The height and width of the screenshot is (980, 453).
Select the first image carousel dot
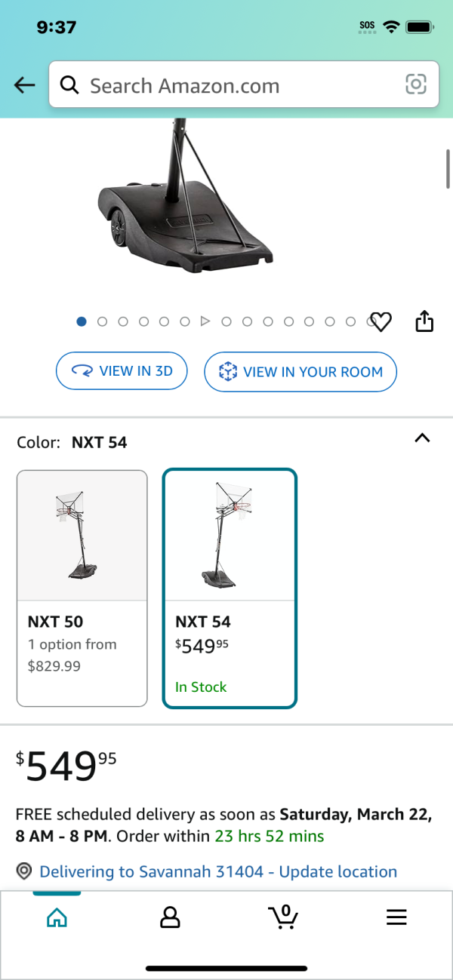pos(82,321)
